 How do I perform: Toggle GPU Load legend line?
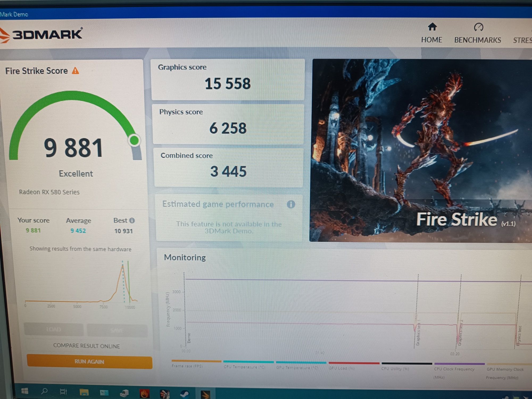(354, 365)
